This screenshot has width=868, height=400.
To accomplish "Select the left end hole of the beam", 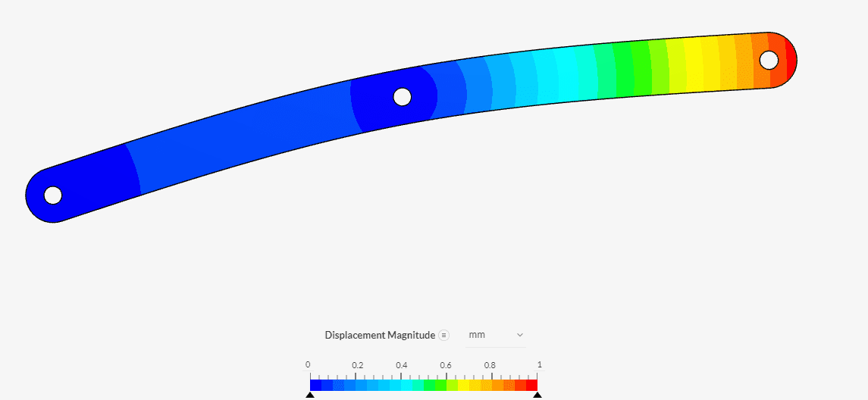I will [x=52, y=195].
